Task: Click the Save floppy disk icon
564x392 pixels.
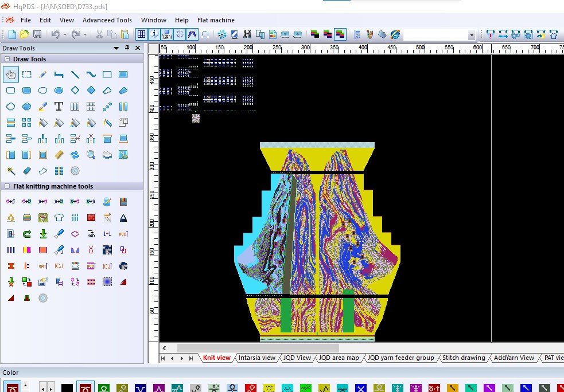Action: pyautogui.click(x=37, y=34)
